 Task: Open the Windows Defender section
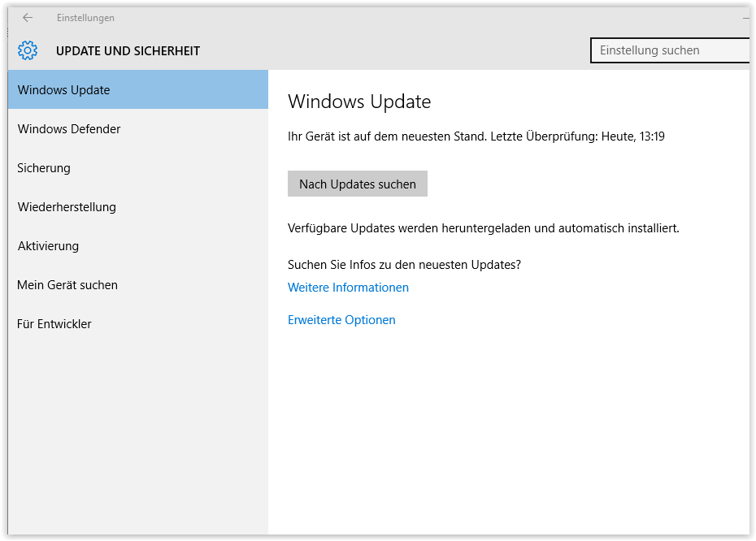coord(138,128)
